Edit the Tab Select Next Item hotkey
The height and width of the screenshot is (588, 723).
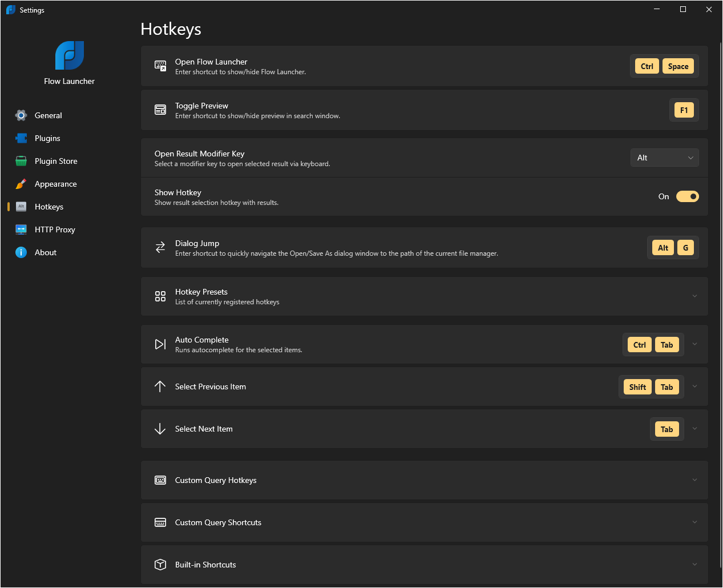tap(667, 429)
